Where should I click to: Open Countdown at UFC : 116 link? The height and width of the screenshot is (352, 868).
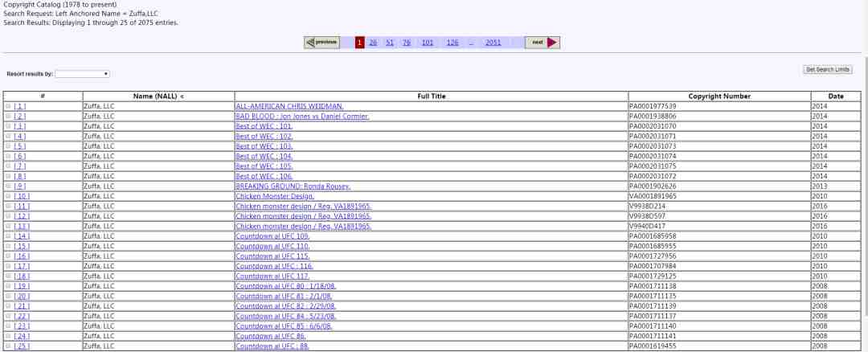(274, 266)
